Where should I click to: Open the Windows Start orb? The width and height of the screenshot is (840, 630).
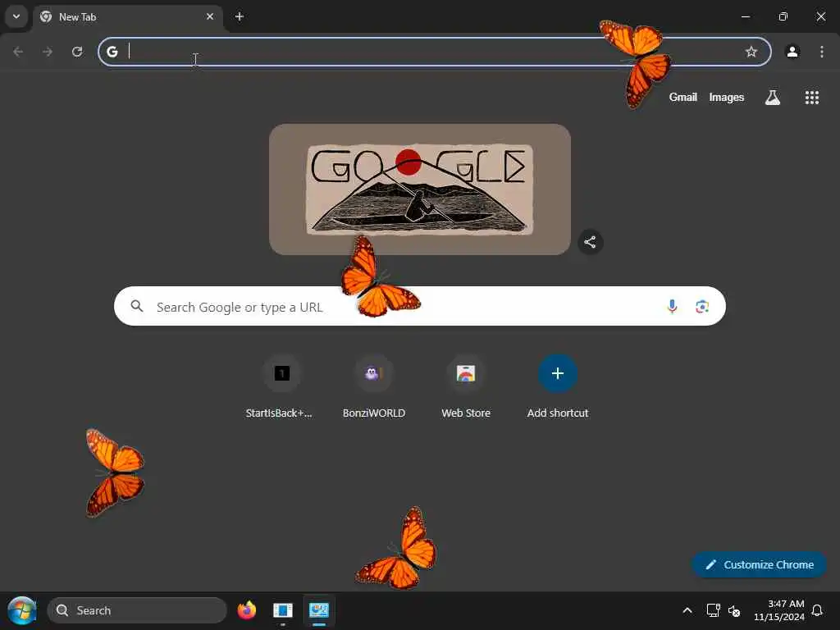(x=22, y=610)
